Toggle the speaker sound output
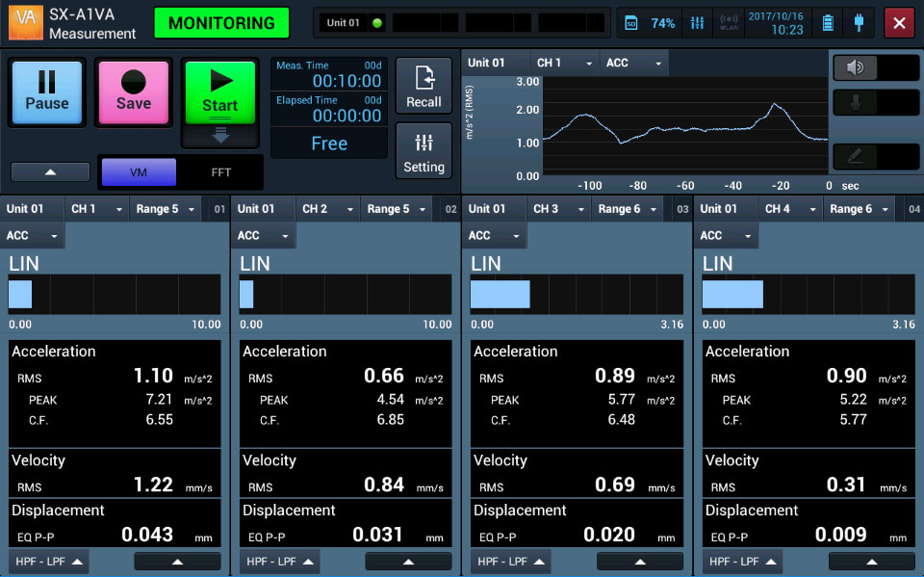 point(876,67)
